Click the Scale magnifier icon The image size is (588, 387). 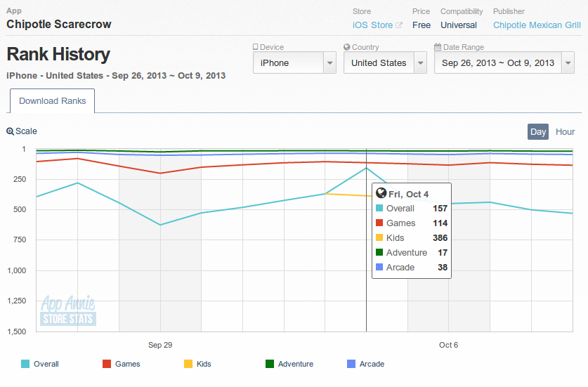[x=10, y=131]
